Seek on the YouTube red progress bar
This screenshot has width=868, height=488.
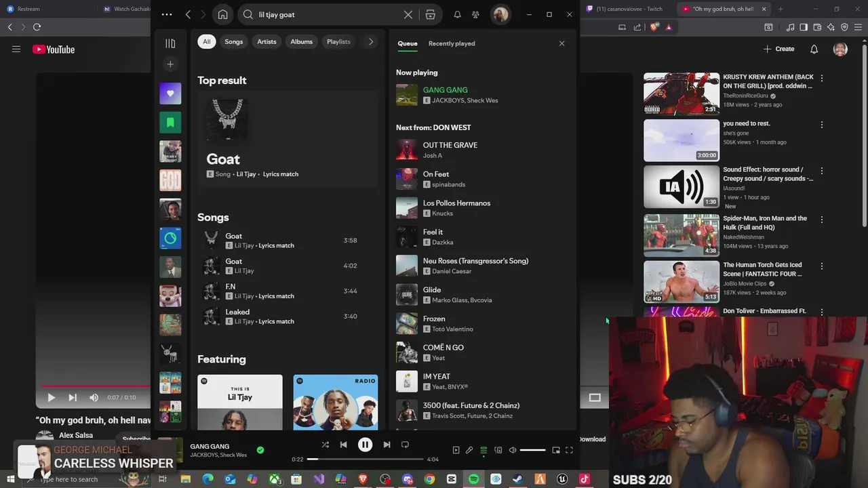97,386
